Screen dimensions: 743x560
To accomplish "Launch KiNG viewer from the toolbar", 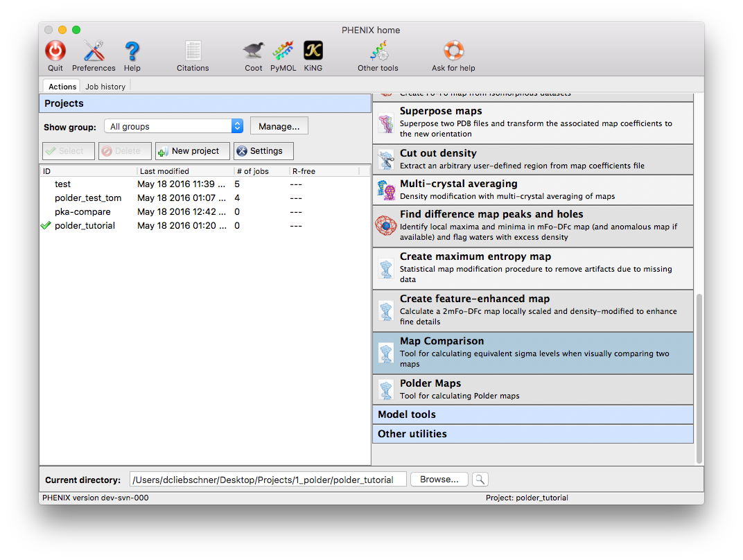I will click(x=313, y=51).
